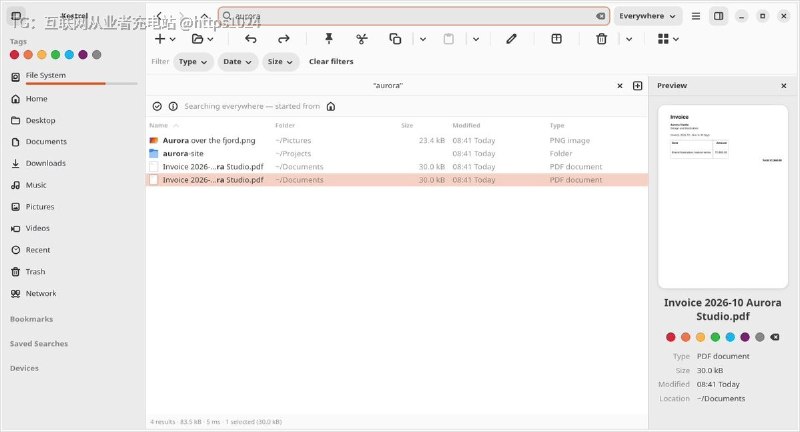Open Desktop from the sidebar
The width and height of the screenshot is (800, 432).
(73, 120)
